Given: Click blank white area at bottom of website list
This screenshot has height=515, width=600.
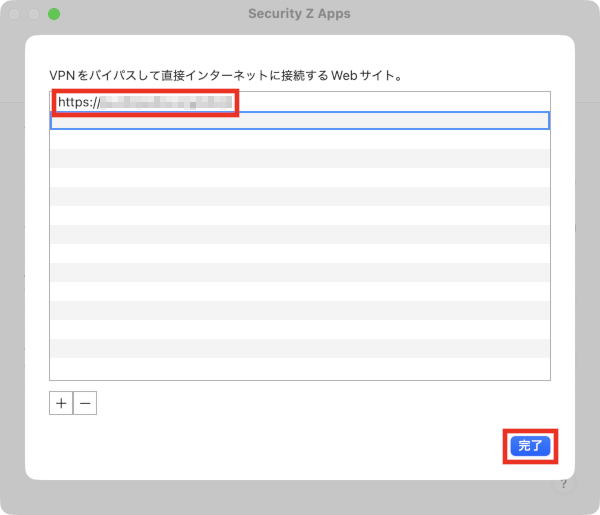Looking at the screenshot, I should click(x=300, y=370).
